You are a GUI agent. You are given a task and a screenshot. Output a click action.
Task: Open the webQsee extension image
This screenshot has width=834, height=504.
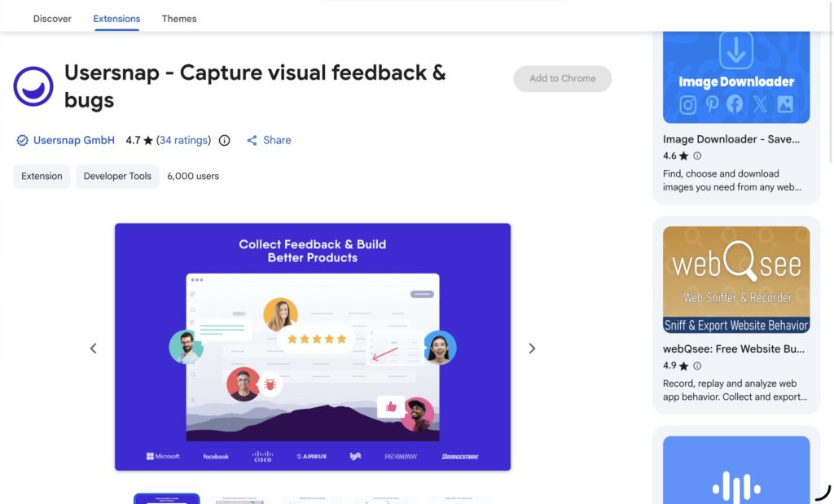click(x=736, y=279)
